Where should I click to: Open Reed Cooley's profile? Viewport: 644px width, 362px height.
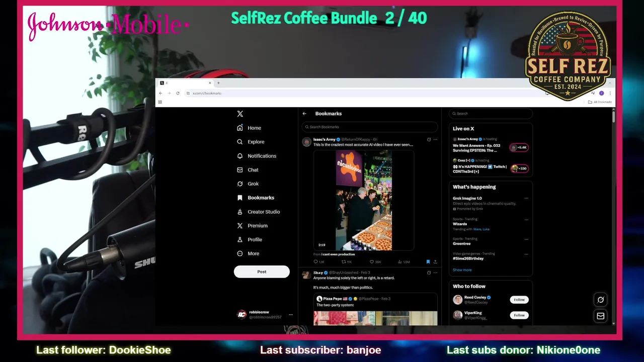click(475, 298)
